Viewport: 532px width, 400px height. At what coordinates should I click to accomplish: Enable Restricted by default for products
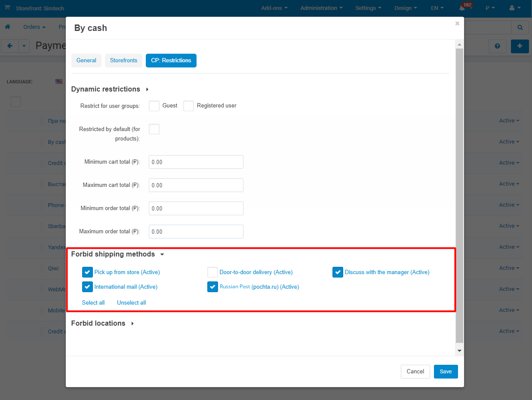[154, 129]
